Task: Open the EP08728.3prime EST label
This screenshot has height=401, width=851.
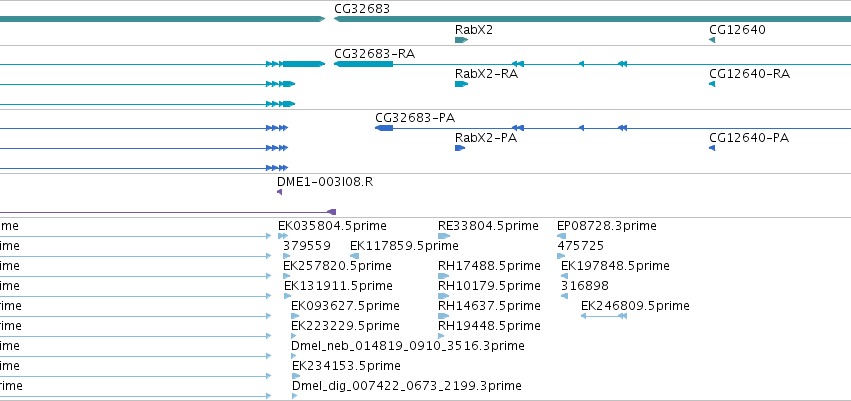Action: 607,226
